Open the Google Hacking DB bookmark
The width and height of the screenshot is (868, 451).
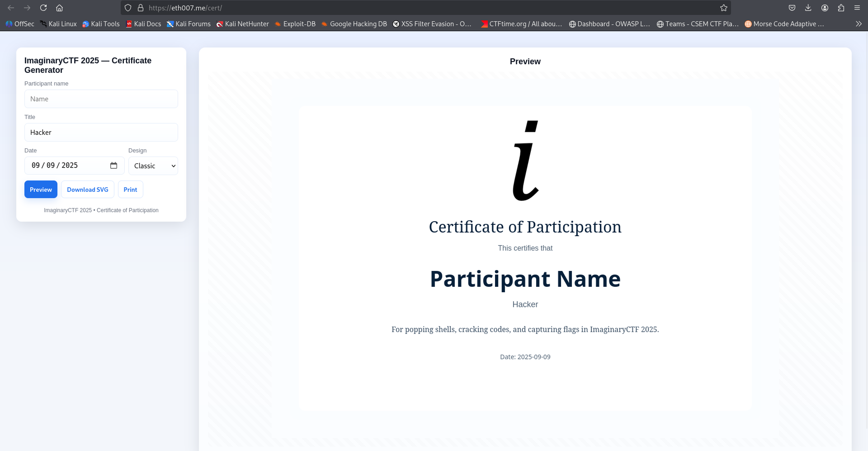[354, 24]
